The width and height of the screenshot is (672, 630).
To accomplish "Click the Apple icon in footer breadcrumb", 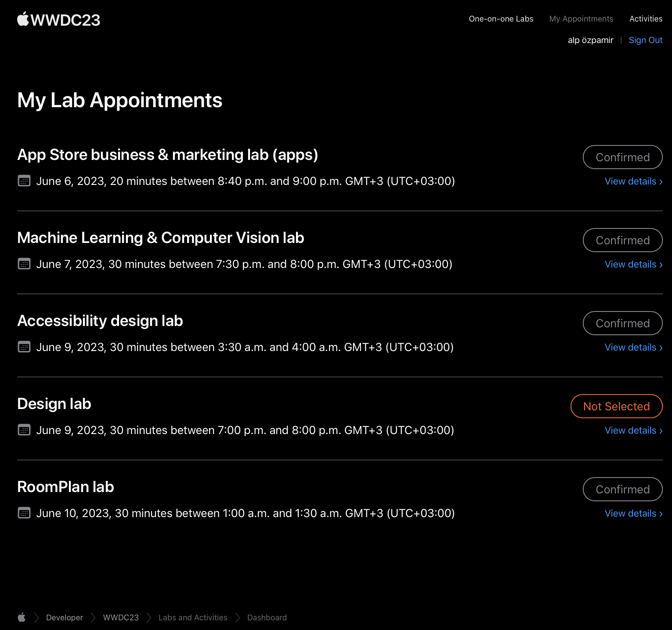I will click(x=22, y=617).
